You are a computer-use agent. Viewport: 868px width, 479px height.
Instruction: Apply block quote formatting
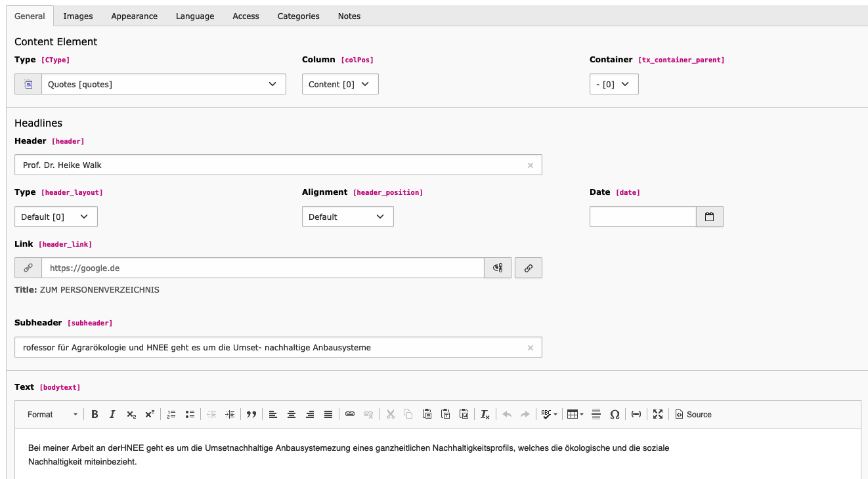[x=251, y=414]
